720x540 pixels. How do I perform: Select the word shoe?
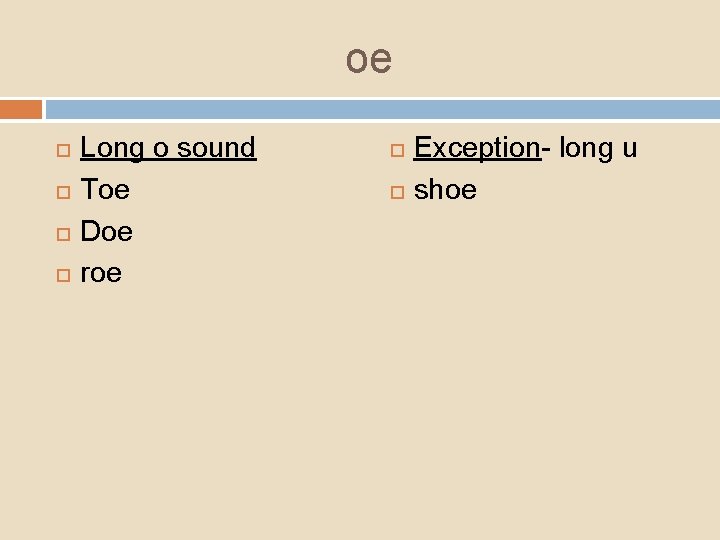coord(445,190)
